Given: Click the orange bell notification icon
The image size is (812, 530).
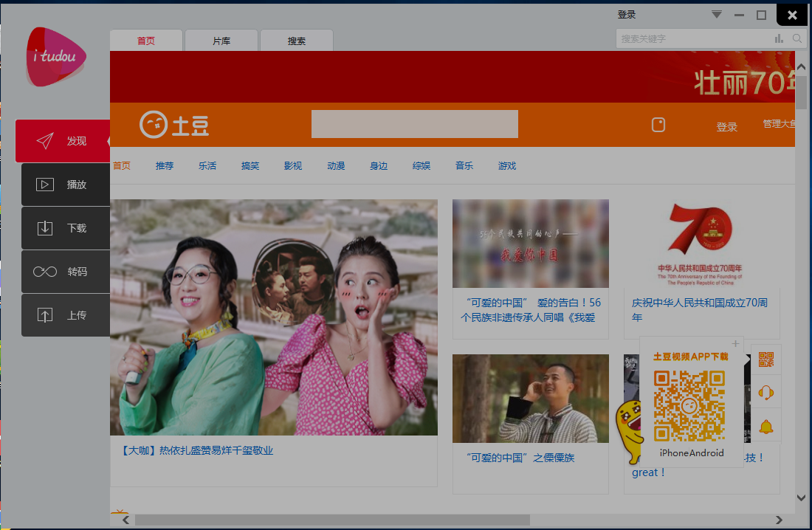Looking at the screenshot, I should (x=765, y=426).
